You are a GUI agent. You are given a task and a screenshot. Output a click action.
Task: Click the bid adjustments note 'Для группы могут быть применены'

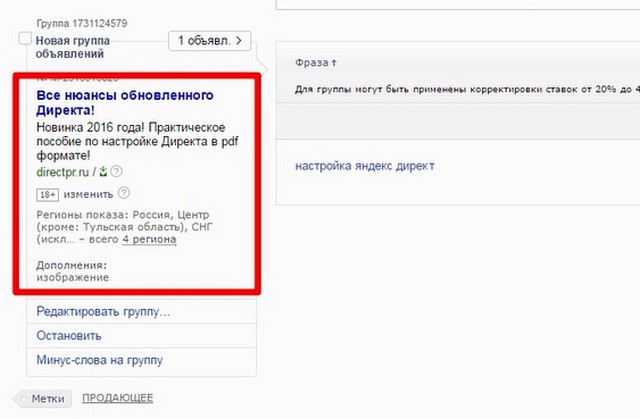click(x=467, y=89)
